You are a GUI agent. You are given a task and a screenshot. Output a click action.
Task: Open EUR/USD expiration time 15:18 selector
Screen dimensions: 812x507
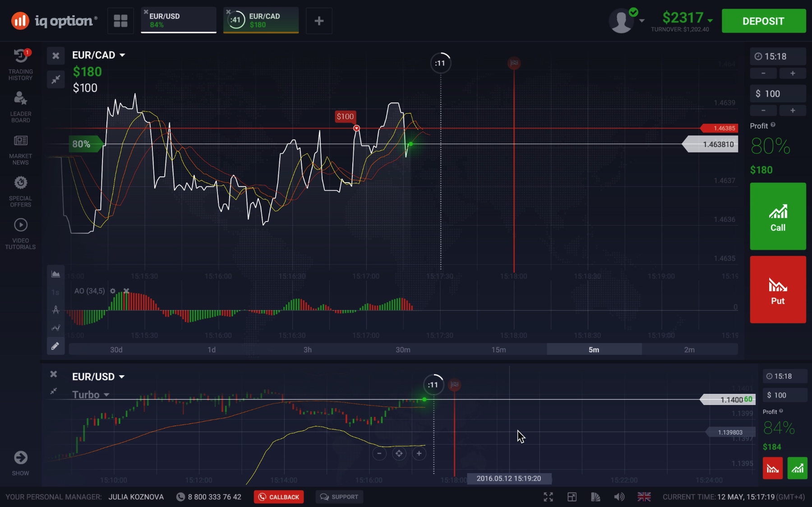point(784,376)
